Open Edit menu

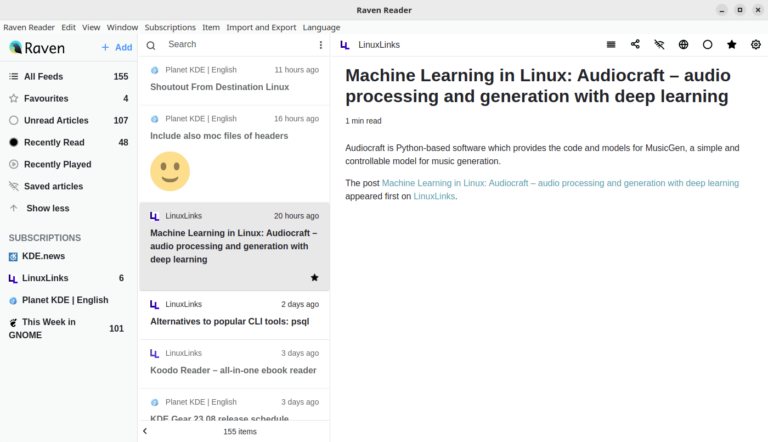68,27
